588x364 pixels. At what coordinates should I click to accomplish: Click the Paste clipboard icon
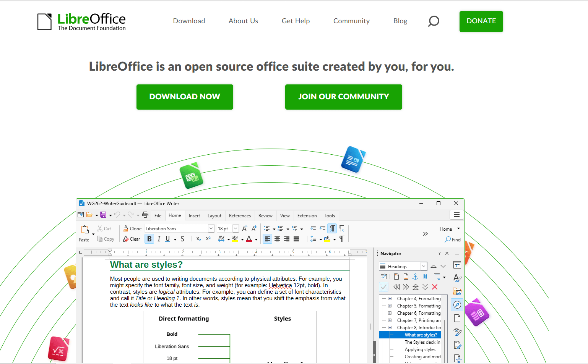(85, 230)
